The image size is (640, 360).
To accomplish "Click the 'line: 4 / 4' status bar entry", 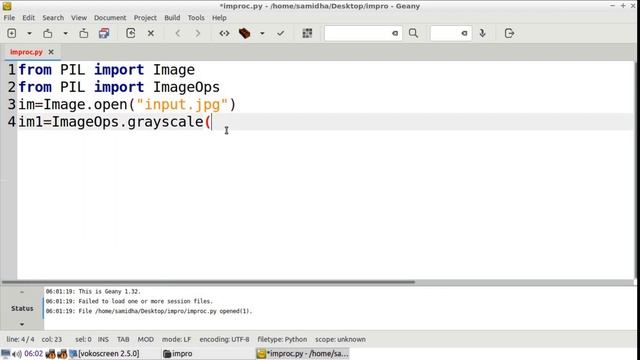I will (x=20, y=340).
